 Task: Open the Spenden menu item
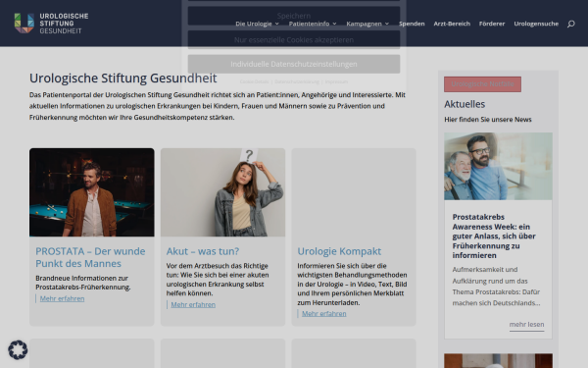(412, 24)
